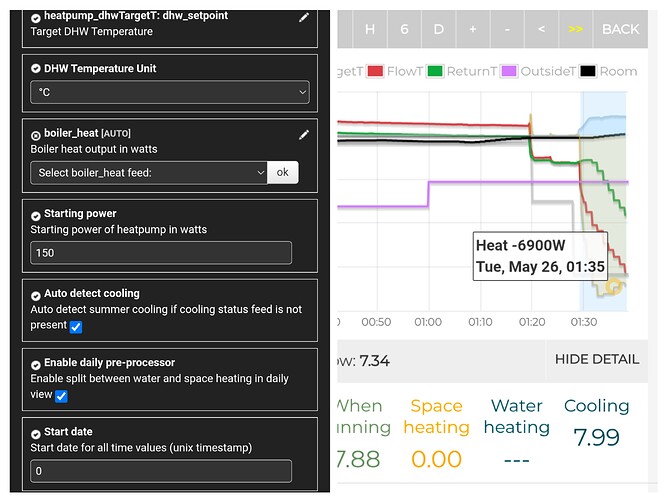
Task: Click the purple OutsideT legend swatch
Action: pos(509,71)
